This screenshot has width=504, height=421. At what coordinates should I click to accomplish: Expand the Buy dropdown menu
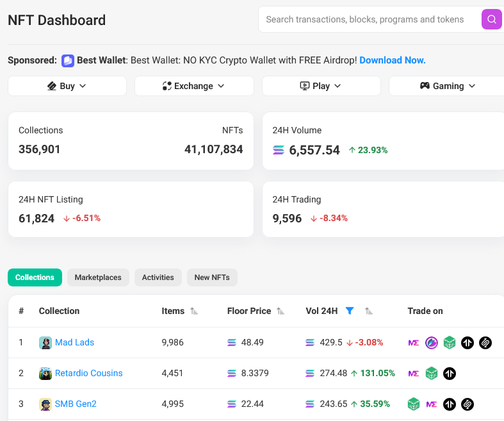(x=67, y=86)
